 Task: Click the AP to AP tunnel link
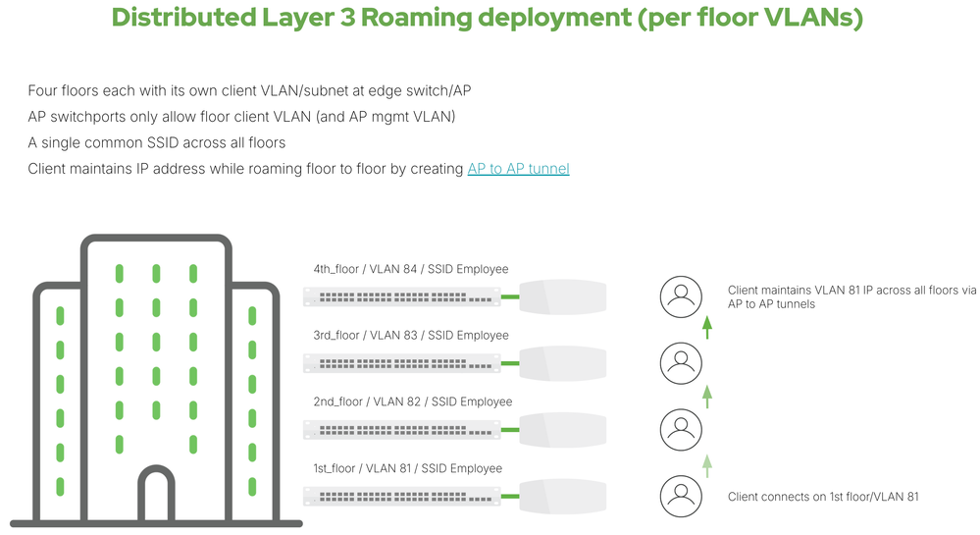518,169
